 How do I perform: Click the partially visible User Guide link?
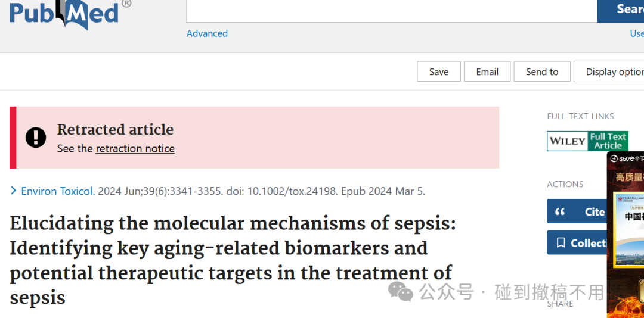pos(637,33)
